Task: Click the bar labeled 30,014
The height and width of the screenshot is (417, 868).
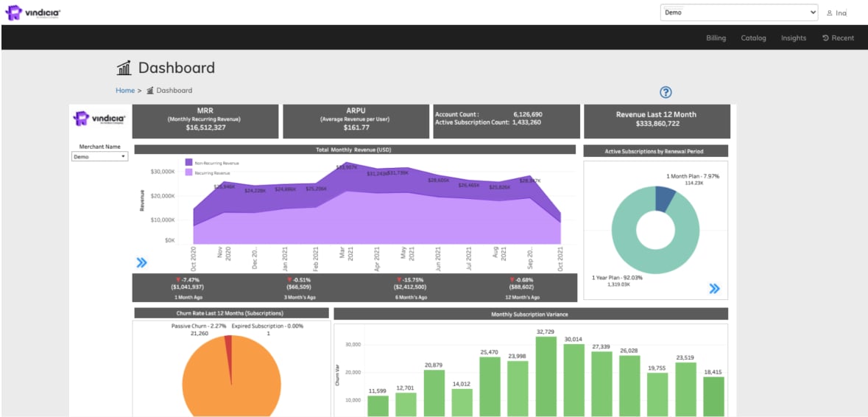Action: point(574,380)
